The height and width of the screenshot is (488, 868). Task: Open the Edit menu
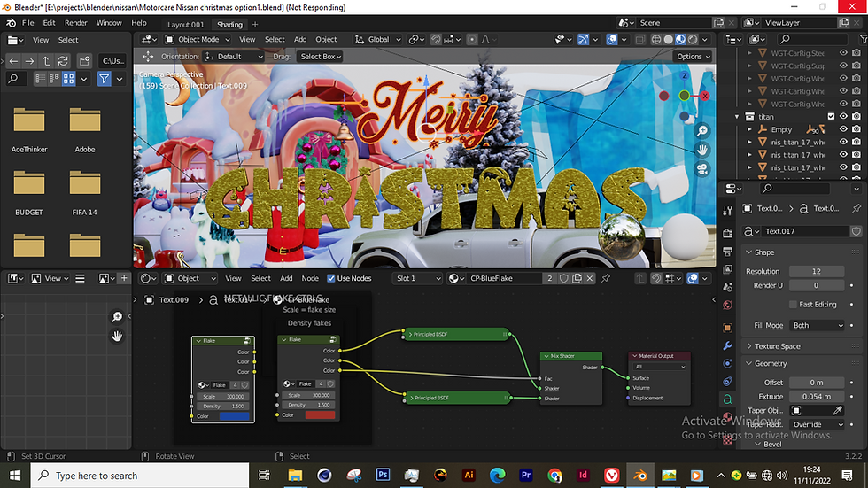click(50, 23)
